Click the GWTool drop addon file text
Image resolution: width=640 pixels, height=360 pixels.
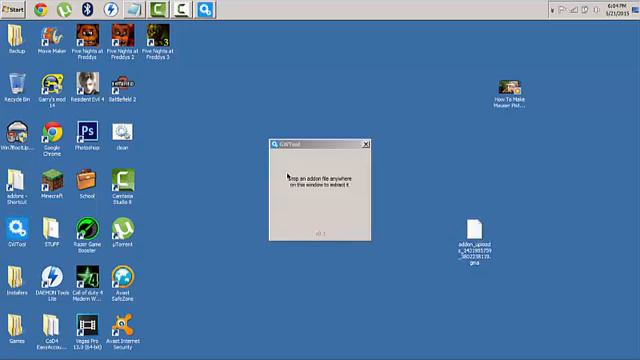320,182
